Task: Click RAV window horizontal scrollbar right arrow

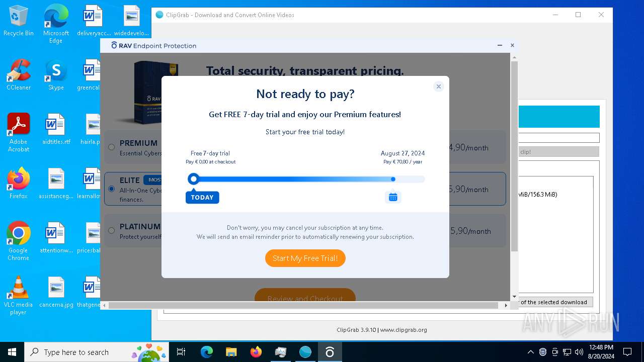Action: [x=506, y=305]
